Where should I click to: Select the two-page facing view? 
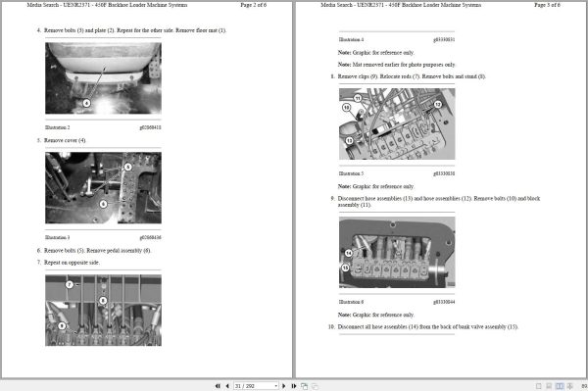[560, 386]
